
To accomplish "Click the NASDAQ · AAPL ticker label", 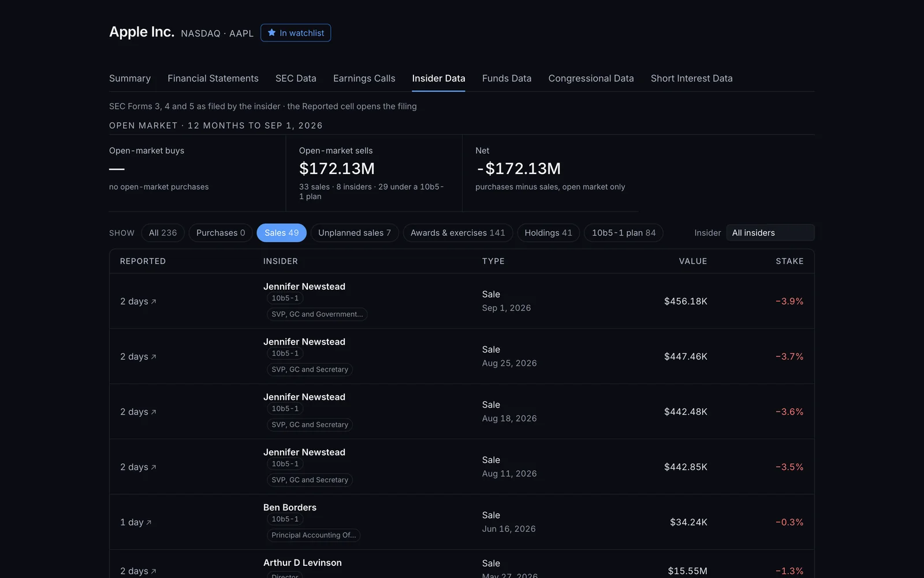I will pyautogui.click(x=217, y=34).
